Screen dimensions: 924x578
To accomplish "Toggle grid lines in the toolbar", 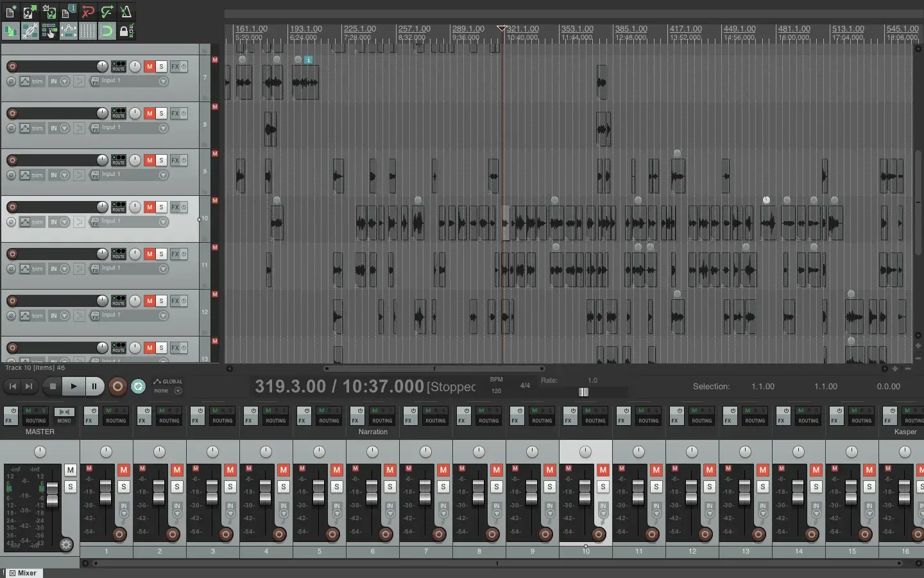I will (x=88, y=31).
